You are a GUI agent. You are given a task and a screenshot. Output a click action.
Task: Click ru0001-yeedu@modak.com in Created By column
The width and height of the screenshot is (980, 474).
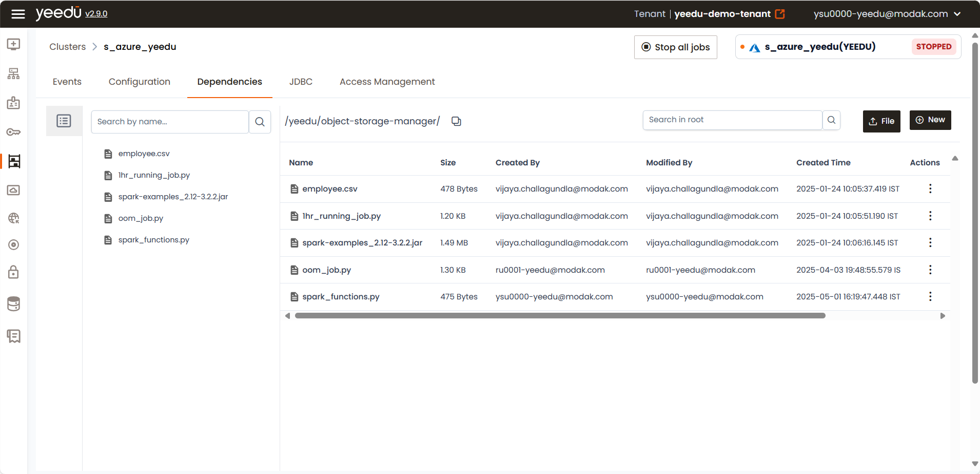[x=550, y=270]
